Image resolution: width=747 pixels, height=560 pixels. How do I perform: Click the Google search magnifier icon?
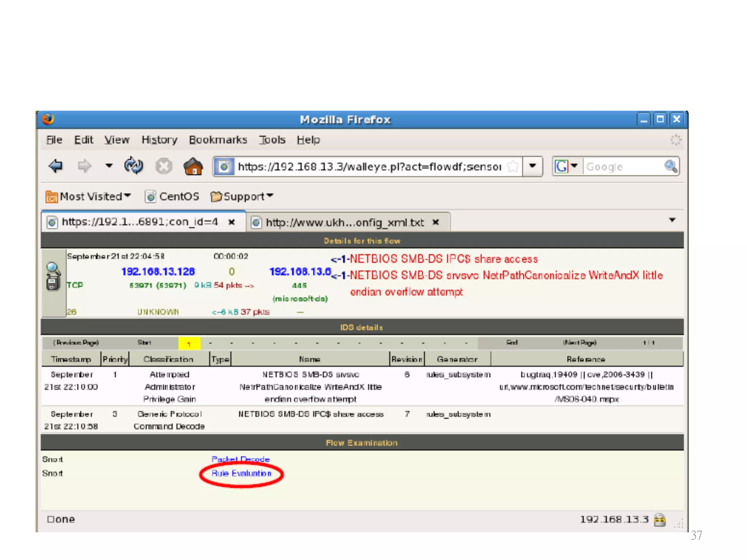pyautogui.click(x=670, y=167)
